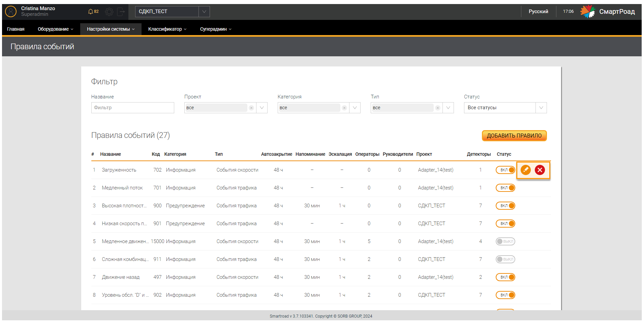
Task: Expand the Проект filter dropdown arrow
Action: 262,108
